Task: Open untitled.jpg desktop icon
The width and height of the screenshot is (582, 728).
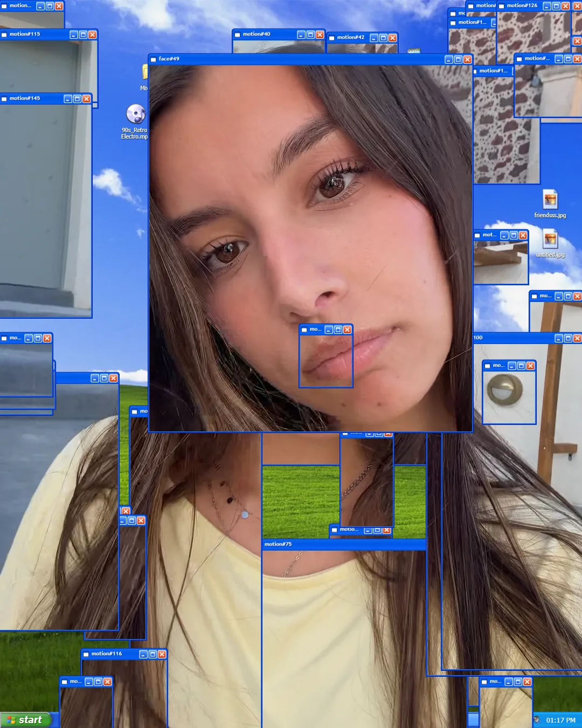Action: click(550, 244)
